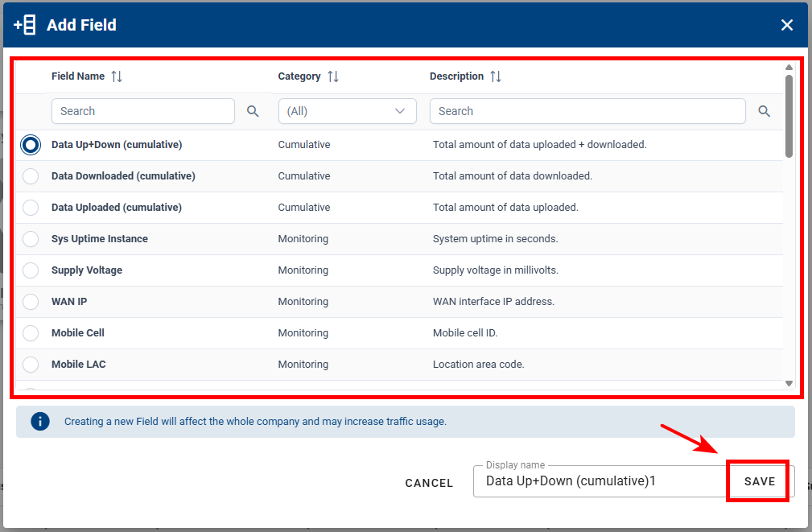Close the Add Field dialog with the X
This screenshot has width=812, height=532.
click(787, 24)
